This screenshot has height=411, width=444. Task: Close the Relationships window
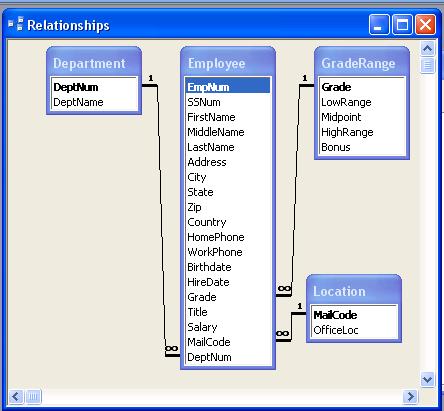coord(425,24)
